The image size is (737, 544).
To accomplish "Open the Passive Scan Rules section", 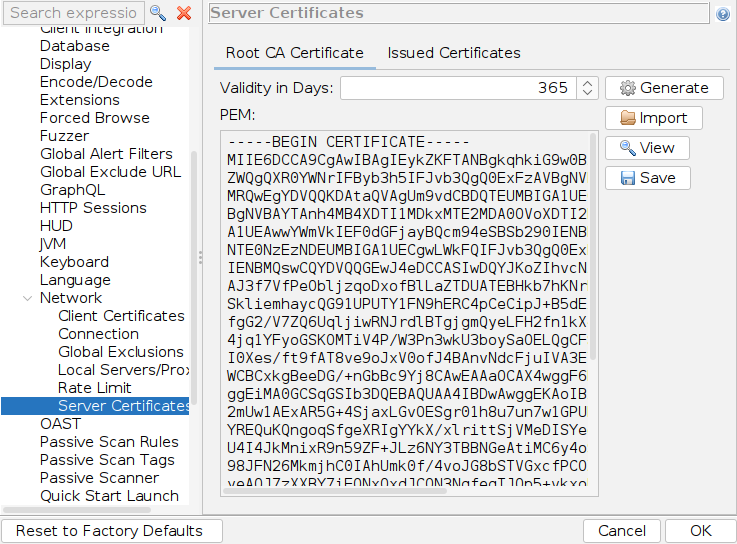I will pyautogui.click(x=109, y=442).
